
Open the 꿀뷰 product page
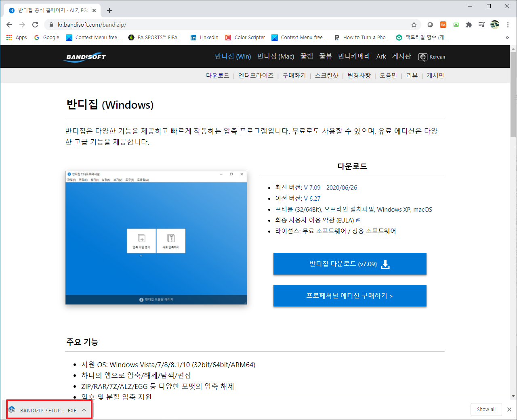click(x=326, y=57)
